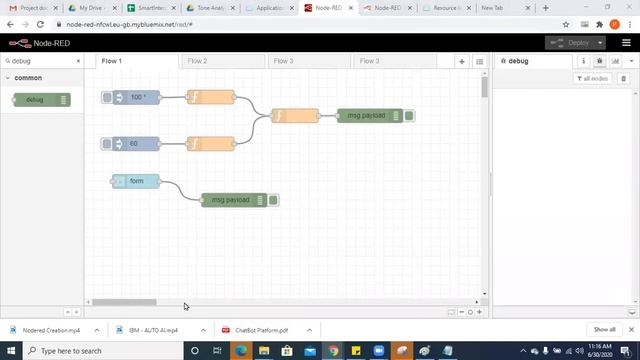Trigger the inject button on 100 node
The height and width of the screenshot is (360, 640).
[x=107, y=97]
